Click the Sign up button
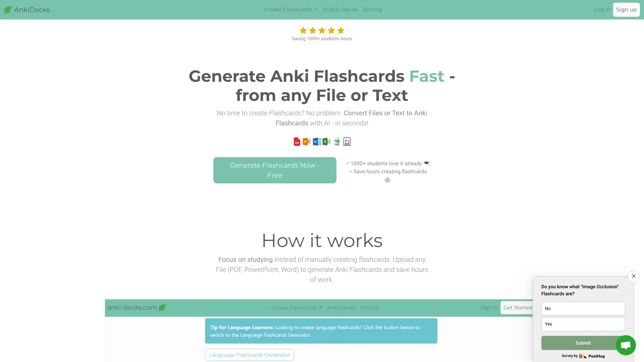Viewport: 644px width, 362px height. 626,9
